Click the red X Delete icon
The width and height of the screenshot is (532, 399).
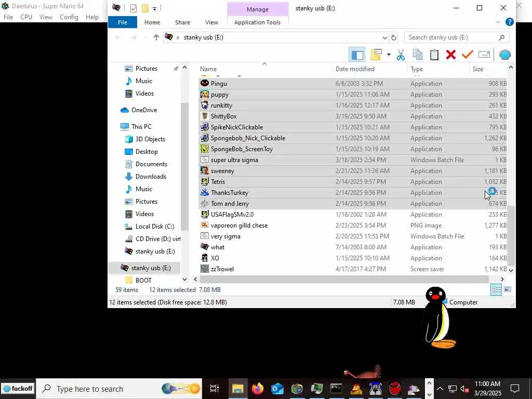(451, 55)
